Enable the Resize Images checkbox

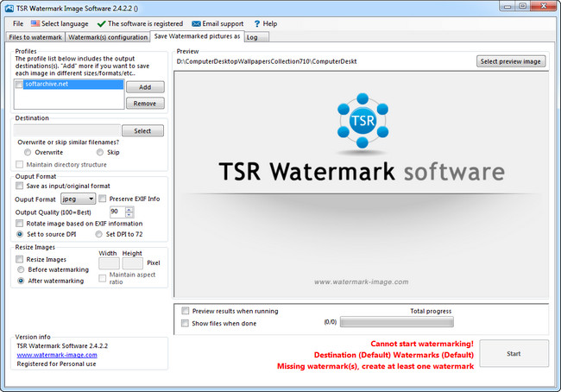[19, 259]
